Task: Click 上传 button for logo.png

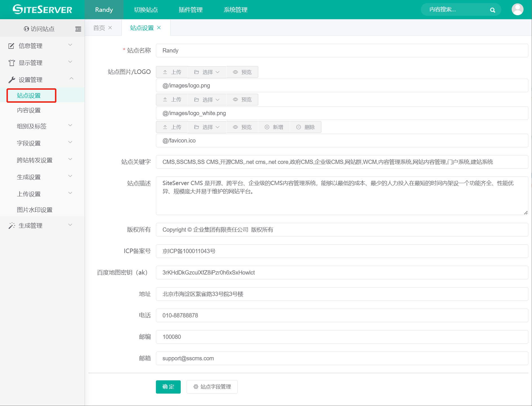Action: click(x=172, y=72)
